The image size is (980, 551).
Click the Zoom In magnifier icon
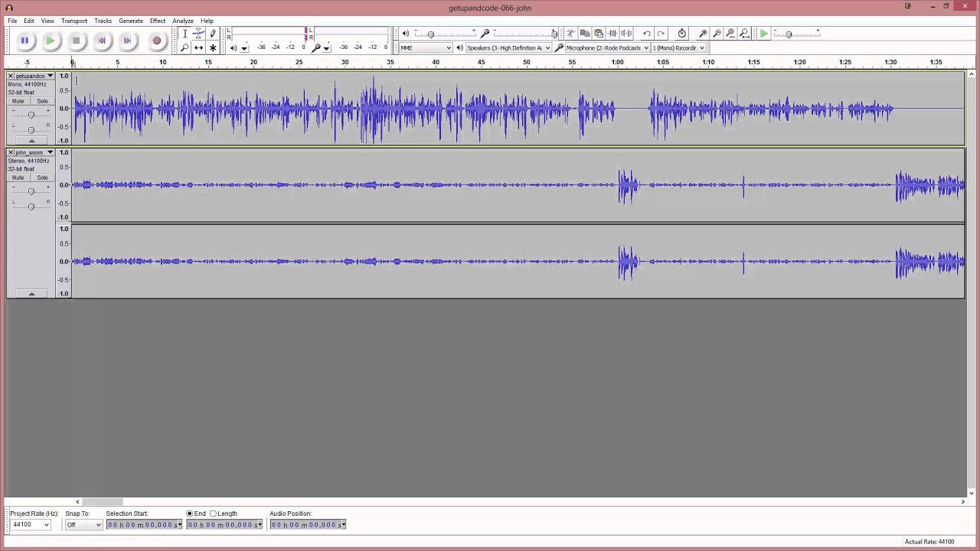[703, 34]
